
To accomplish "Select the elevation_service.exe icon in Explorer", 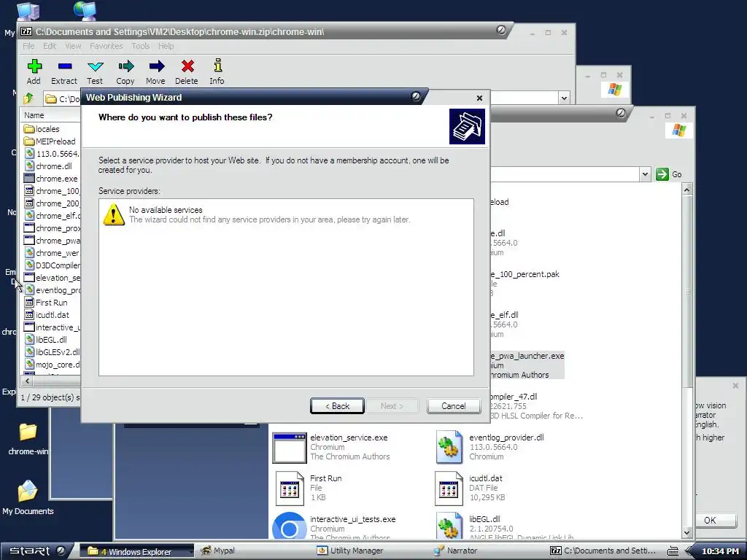I will 289,447.
